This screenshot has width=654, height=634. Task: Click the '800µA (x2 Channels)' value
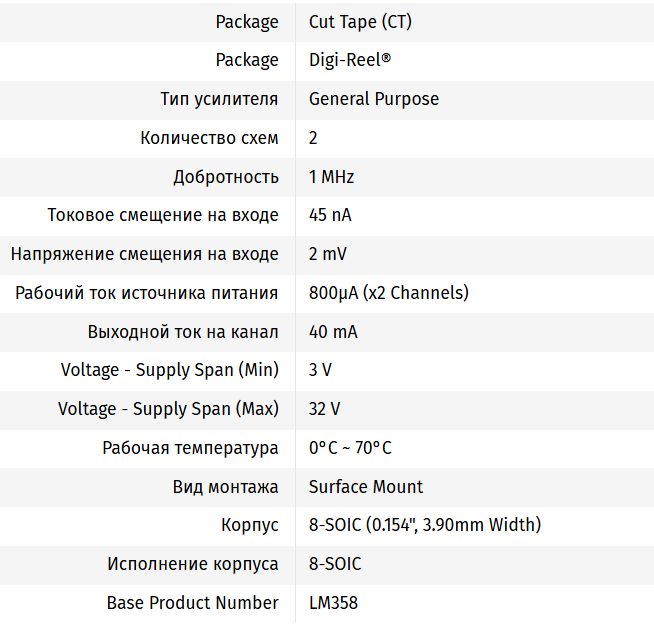click(x=389, y=293)
